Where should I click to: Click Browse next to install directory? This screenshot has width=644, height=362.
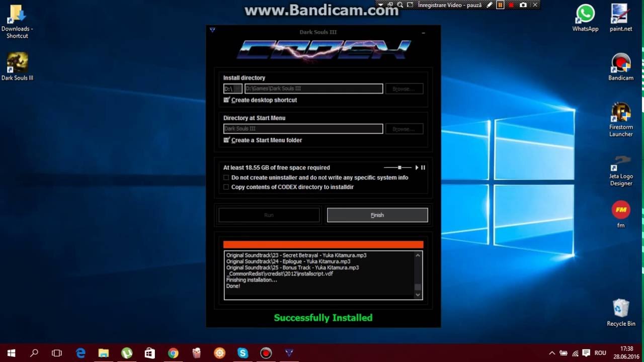click(404, 88)
